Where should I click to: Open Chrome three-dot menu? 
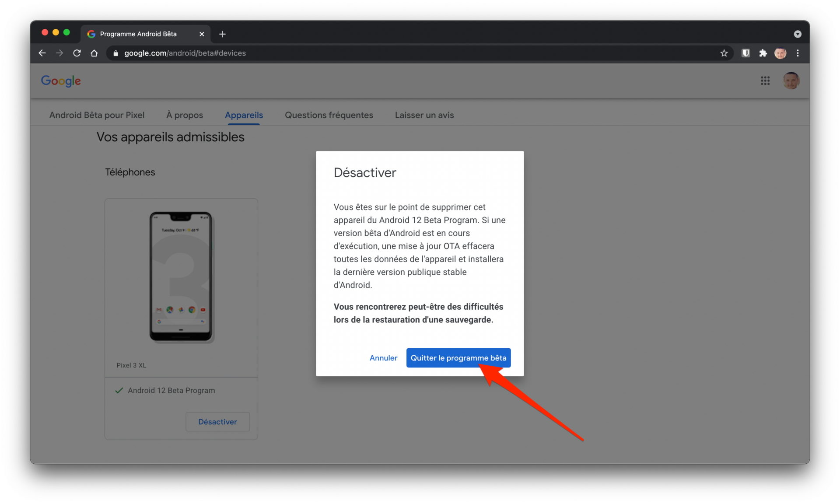[798, 53]
